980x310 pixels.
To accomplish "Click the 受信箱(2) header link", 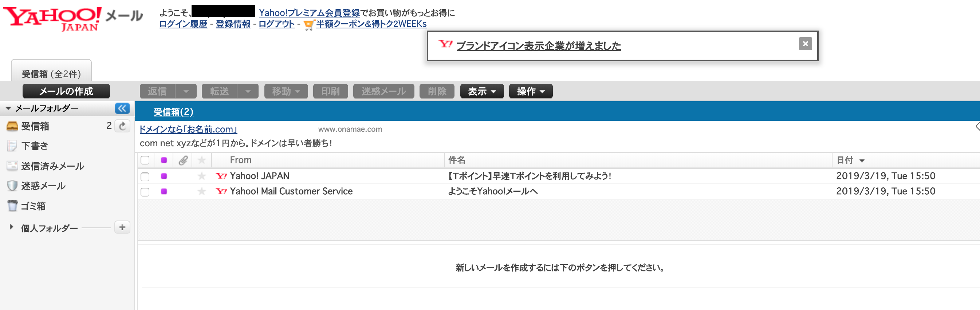I will pos(173,112).
